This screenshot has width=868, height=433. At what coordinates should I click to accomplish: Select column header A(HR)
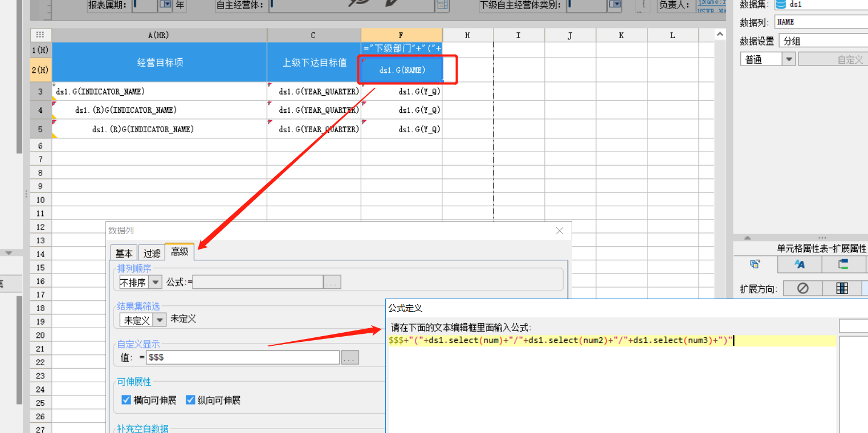coord(160,35)
